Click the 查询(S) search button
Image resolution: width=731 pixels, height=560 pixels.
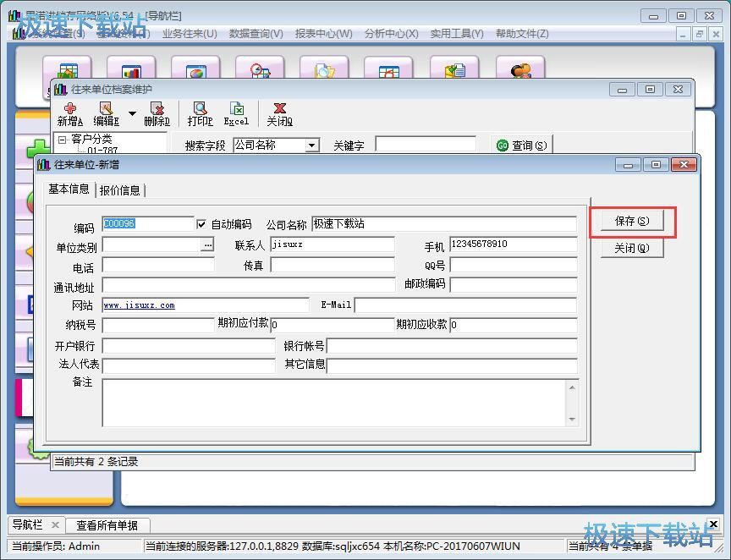pyautogui.click(x=522, y=145)
